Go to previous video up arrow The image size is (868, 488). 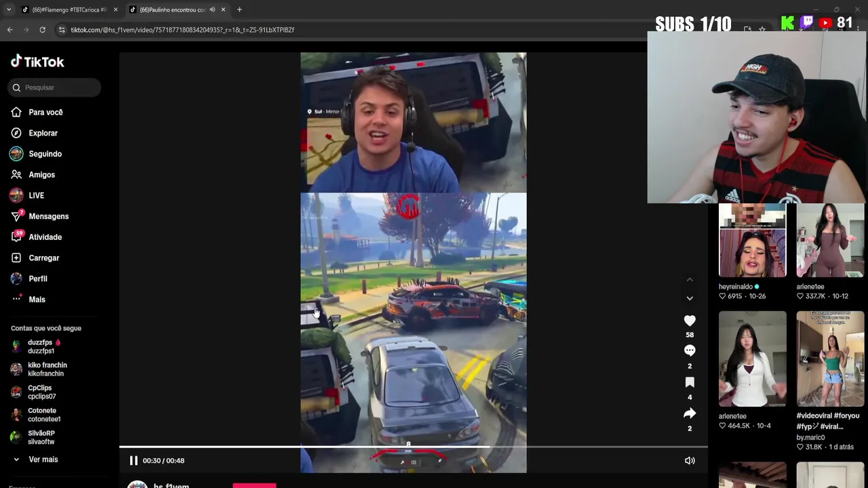click(x=690, y=279)
